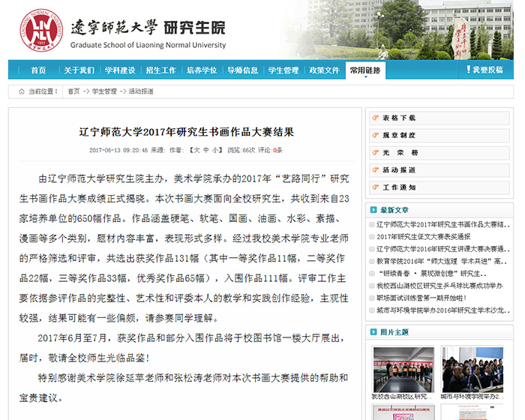Screen dimensions: 525x420
Task: Open the 常用链接 navigation tab
Action: [366, 70]
